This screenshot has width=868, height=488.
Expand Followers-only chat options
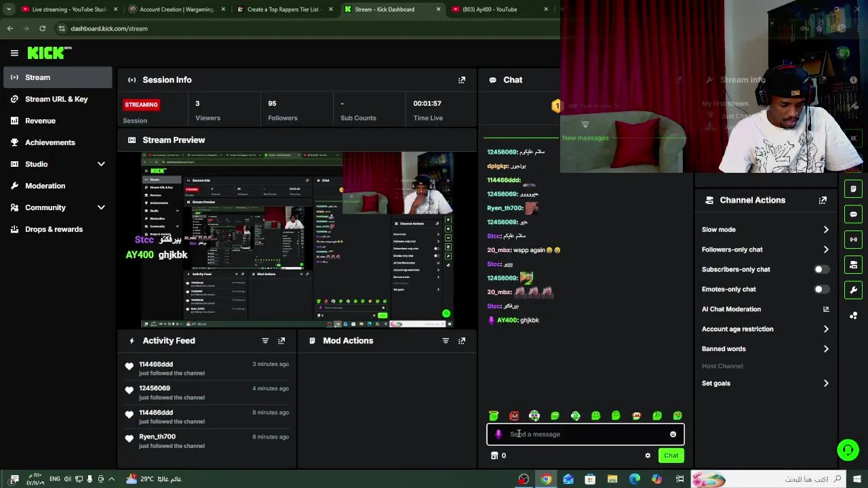click(826, 249)
